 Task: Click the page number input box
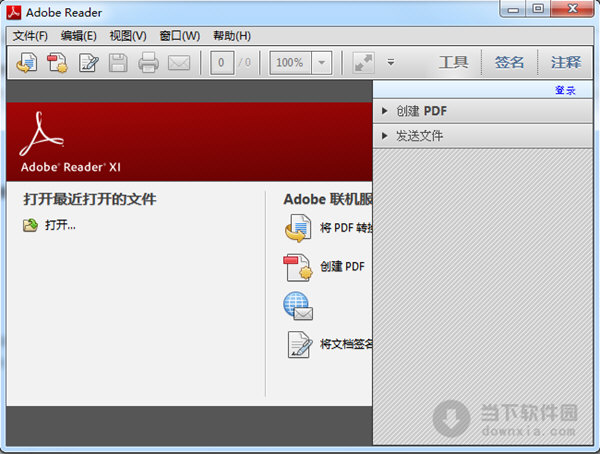click(222, 62)
